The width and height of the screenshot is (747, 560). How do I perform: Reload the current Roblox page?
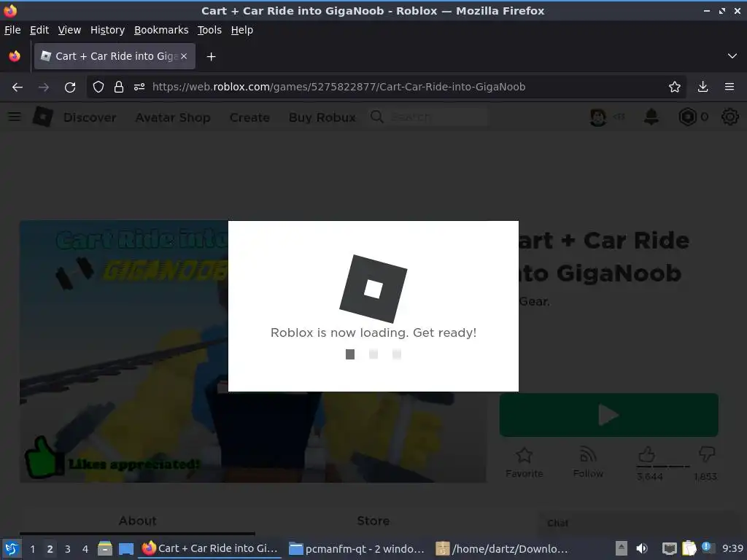pos(70,87)
